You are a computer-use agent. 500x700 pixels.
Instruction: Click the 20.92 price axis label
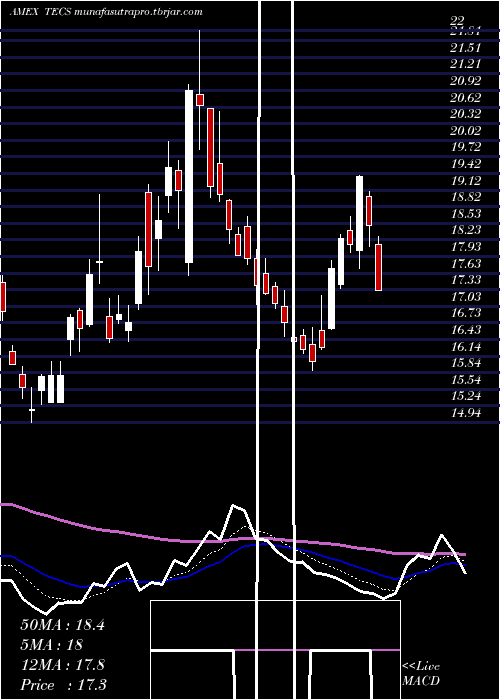click(x=465, y=81)
